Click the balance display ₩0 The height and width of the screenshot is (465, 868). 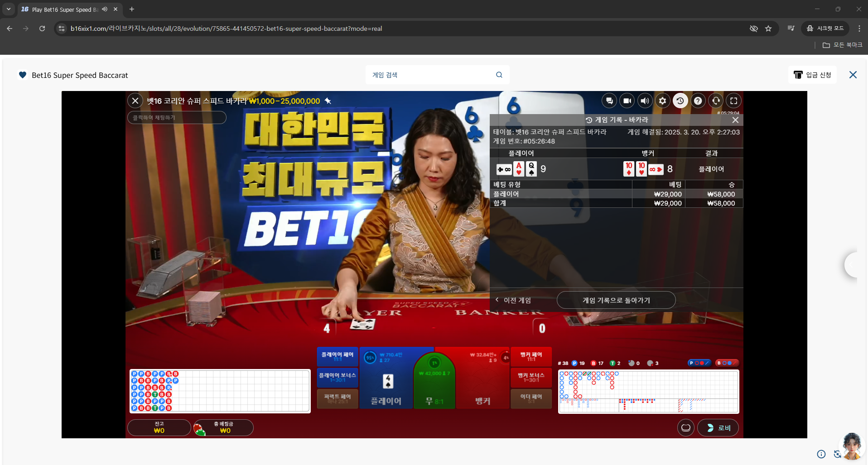click(159, 428)
